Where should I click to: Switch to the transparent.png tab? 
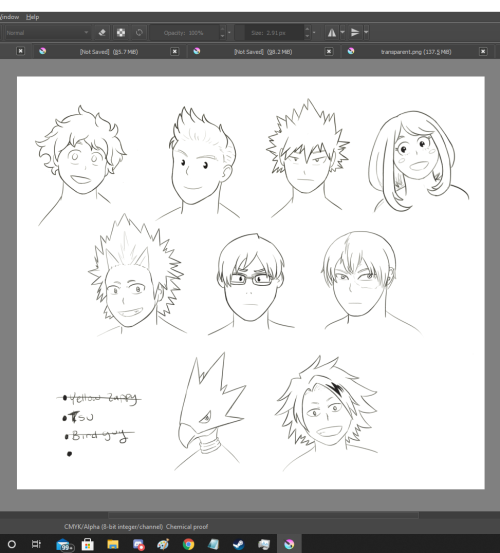416,52
